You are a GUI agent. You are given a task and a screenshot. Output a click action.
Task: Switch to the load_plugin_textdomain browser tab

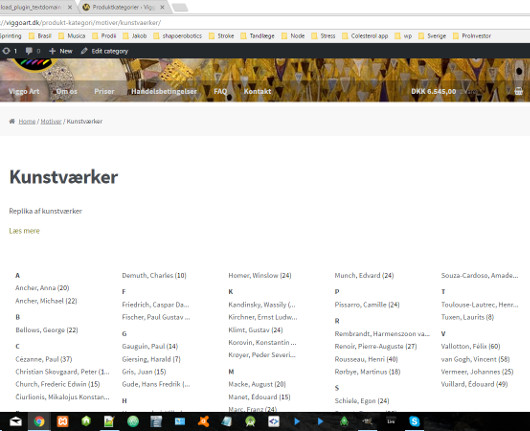click(30, 7)
